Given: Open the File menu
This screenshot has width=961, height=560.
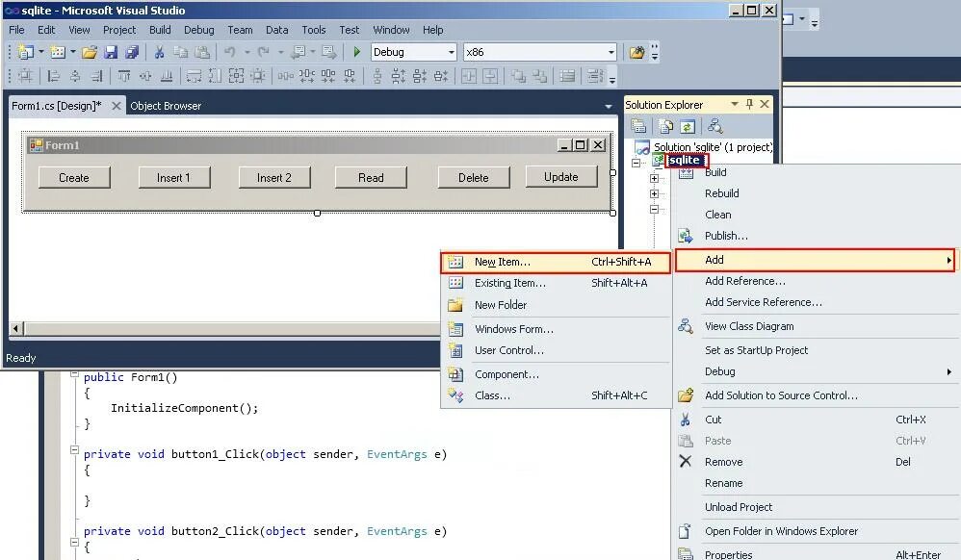Looking at the screenshot, I should [16, 30].
